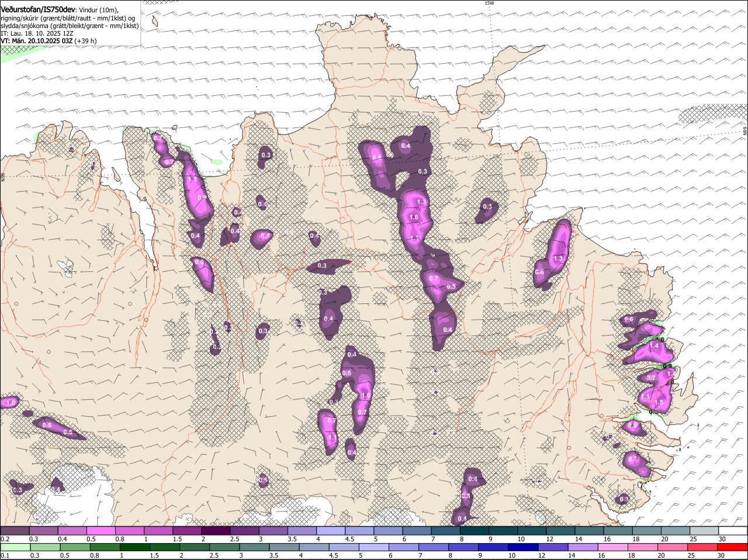
Task: Select the red 30 rain legend swatch
Action: point(733,547)
